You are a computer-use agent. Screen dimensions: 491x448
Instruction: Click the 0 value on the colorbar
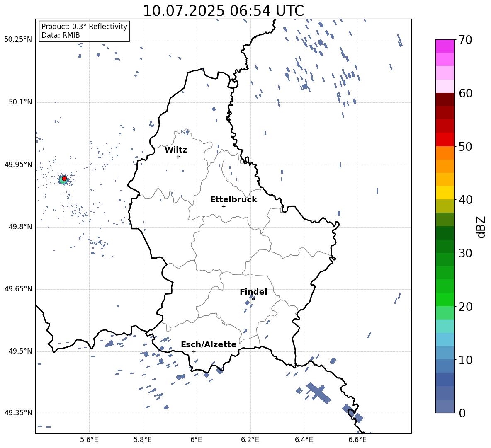click(462, 413)
